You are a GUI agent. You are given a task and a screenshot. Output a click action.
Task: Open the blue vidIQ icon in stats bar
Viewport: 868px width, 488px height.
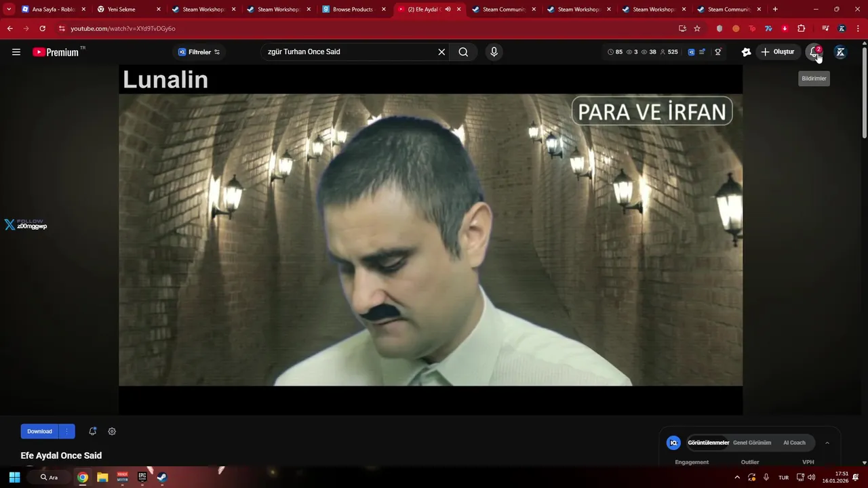coord(691,52)
